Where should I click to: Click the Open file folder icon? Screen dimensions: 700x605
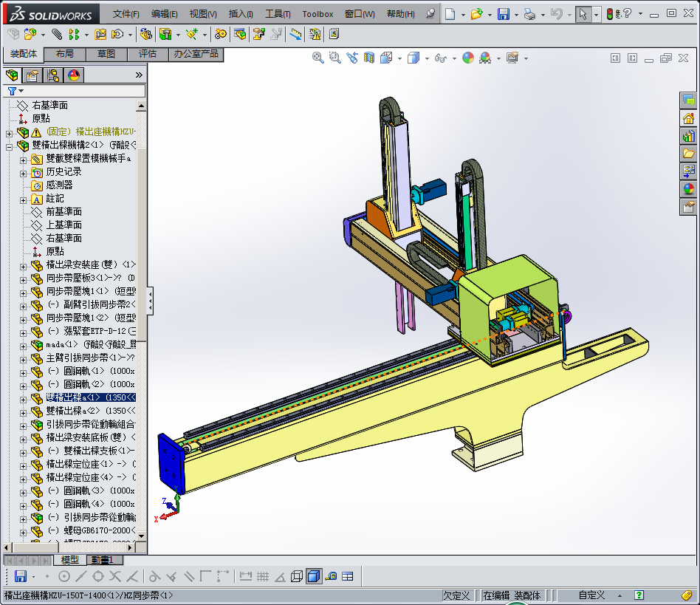point(476,14)
